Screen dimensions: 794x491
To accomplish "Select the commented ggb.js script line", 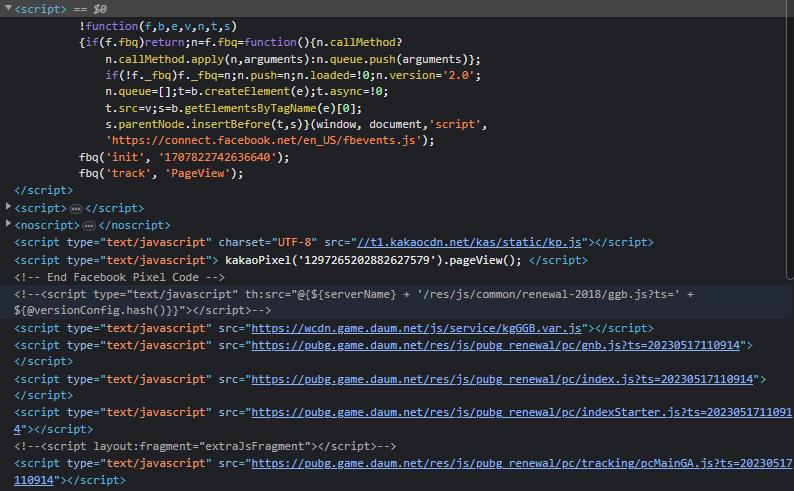I will coord(395,302).
